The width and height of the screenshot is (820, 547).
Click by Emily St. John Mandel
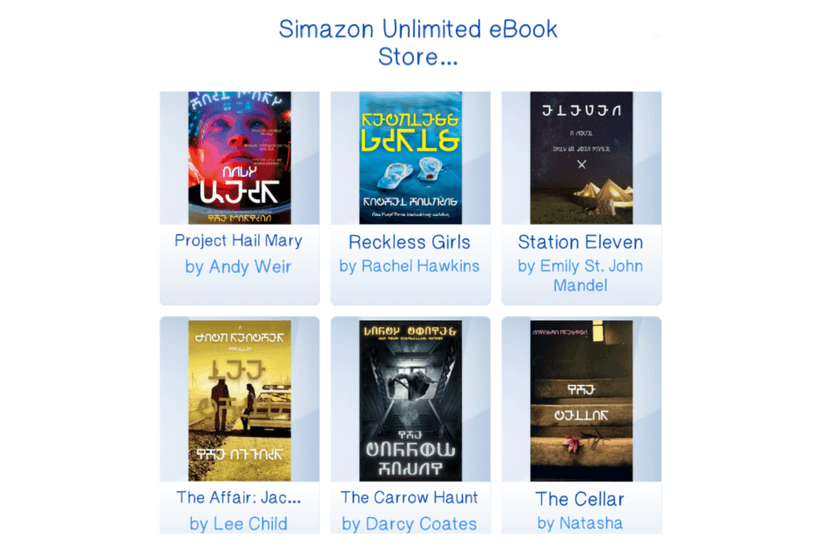pyautogui.click(x=580, y=276)
